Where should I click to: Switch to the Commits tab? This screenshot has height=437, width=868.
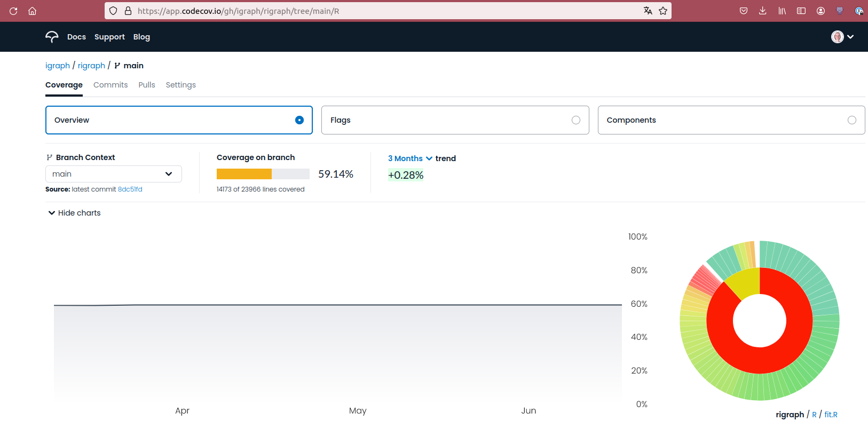coord(111,85)
